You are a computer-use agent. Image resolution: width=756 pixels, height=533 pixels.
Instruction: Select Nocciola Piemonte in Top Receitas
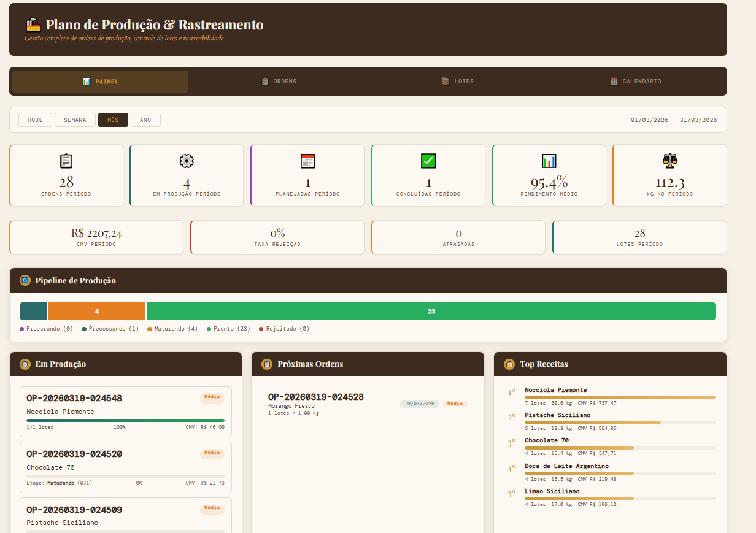coord(556,389)
